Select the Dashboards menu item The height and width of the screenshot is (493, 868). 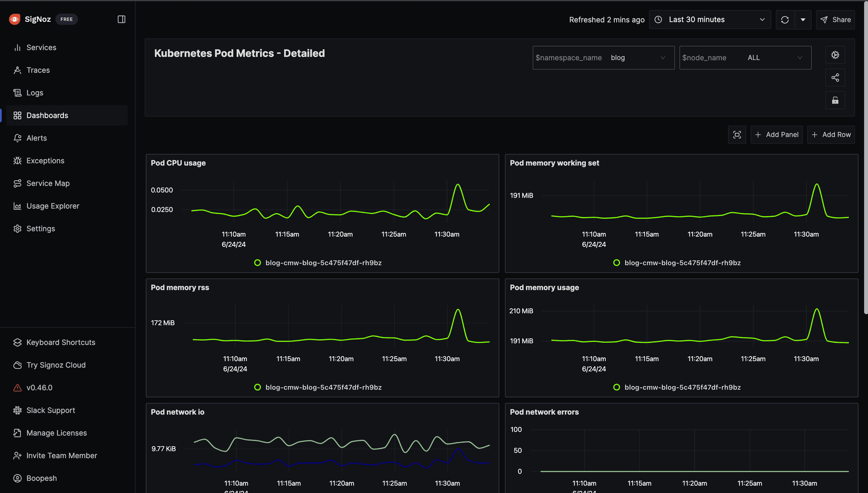pyautogui.click(x=67, y=115)
